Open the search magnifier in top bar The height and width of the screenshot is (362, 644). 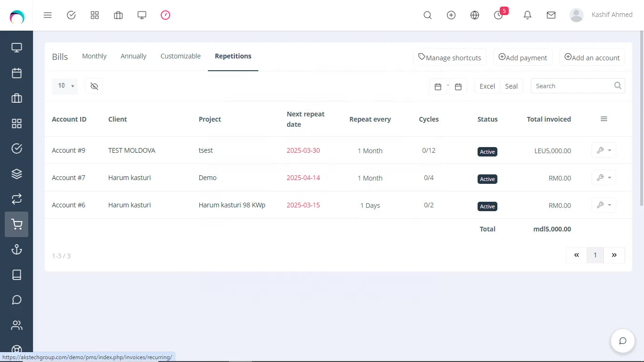point(428,15)
